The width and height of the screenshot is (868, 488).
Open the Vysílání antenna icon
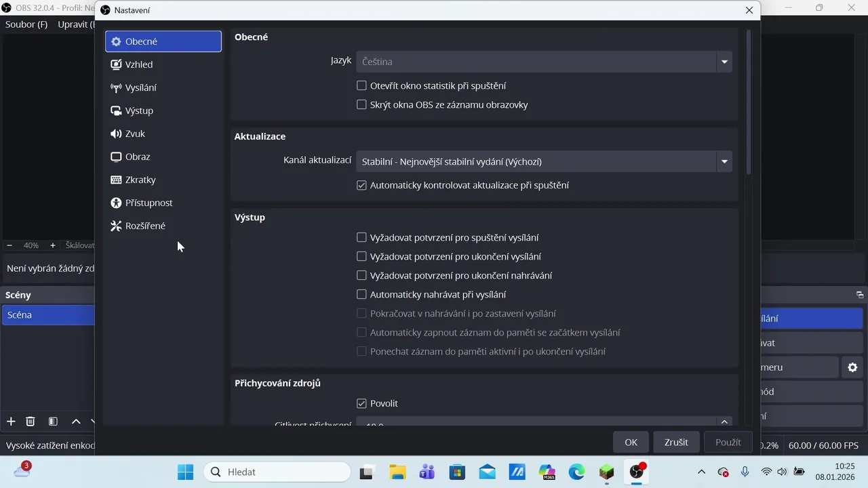click(116, 87)
